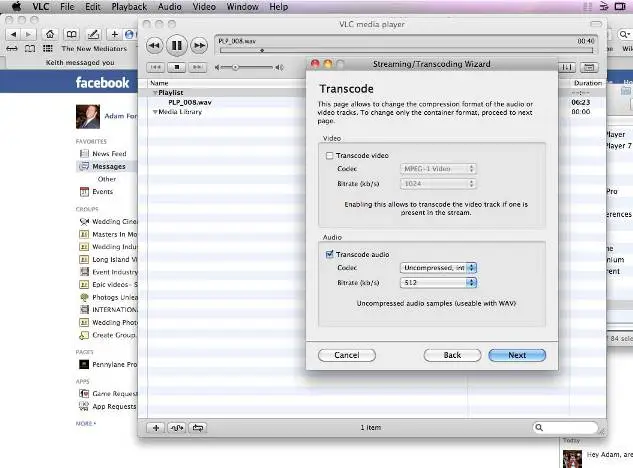Open the Playback menu
Image resolution: width=633 pixels, height=468 pixels.
point(129,6)
